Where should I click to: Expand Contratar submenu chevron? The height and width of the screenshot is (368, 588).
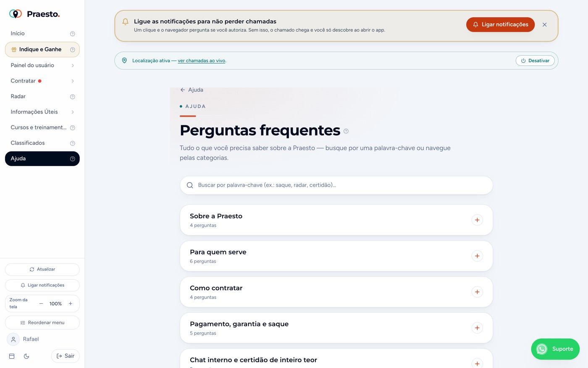click(73, 81)
